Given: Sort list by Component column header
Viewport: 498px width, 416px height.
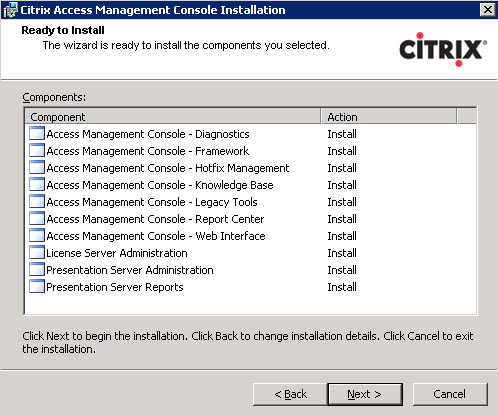Looking at the screenshot, I should pos(173,117).
